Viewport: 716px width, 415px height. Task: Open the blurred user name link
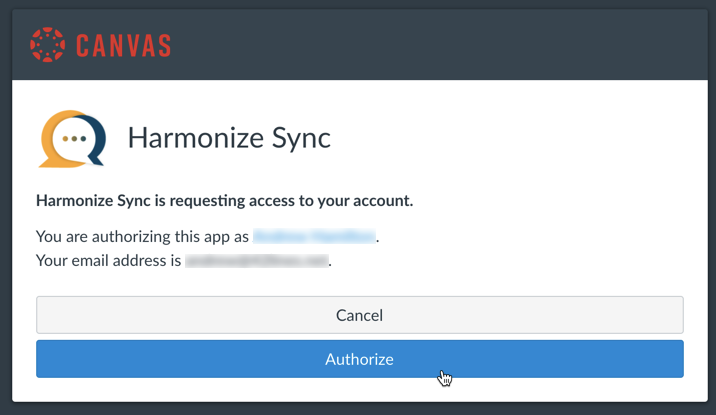pos(314,237)
